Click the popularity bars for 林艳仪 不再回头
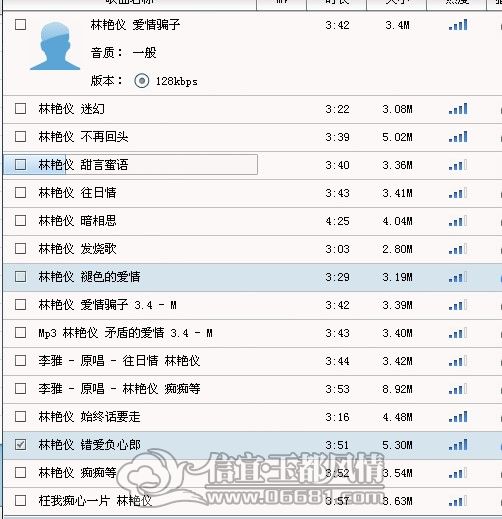Screen dimensions: 502x519 tap(458, 137)
